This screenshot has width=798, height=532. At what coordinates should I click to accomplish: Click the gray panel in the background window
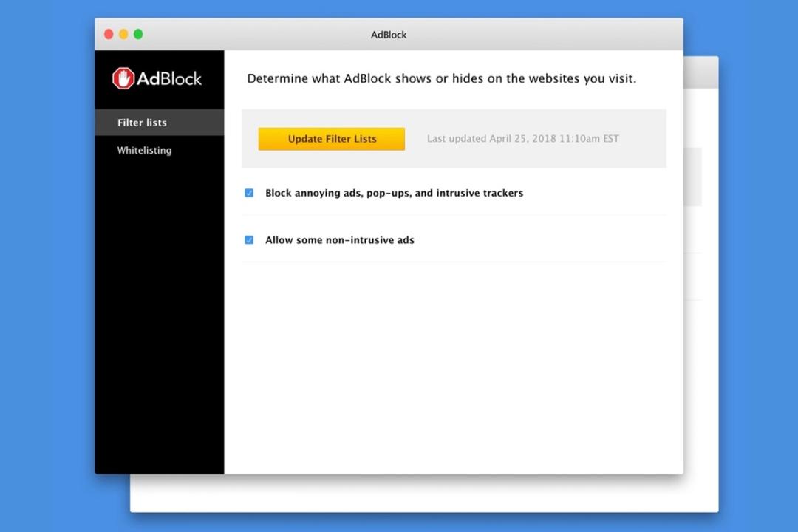692,177
